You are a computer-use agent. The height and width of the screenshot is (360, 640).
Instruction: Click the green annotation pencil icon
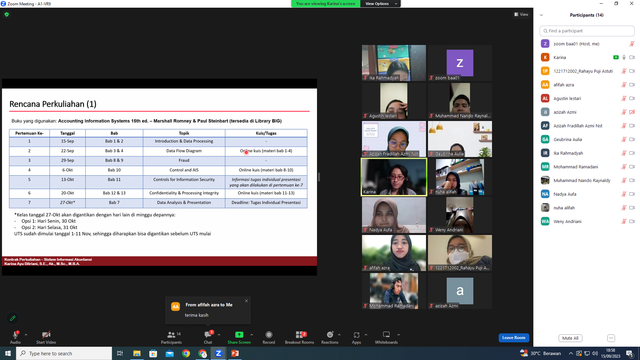tap(13, 318)
